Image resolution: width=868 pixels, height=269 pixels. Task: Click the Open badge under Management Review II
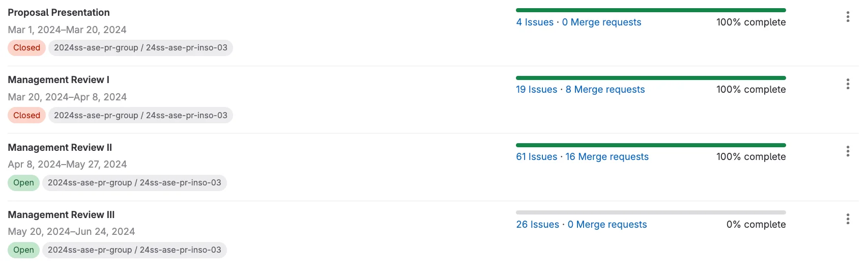pos(23,183)
